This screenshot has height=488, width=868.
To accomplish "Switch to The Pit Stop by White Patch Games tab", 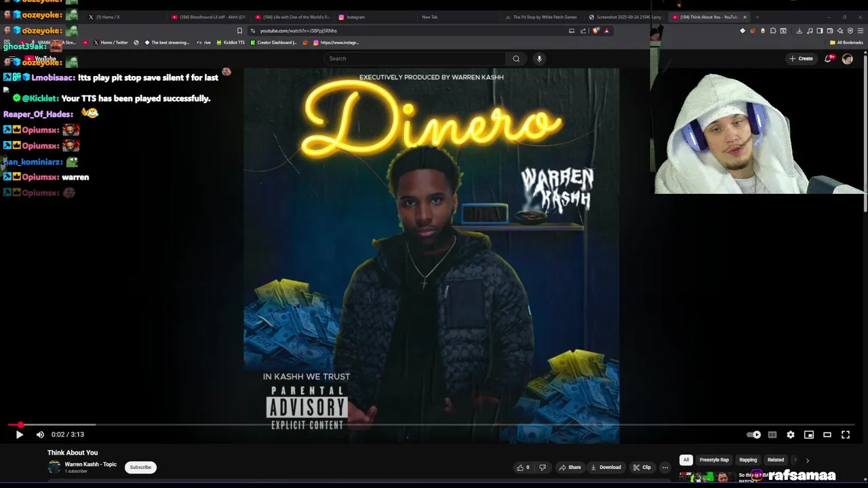I will (x=542, y=17).
